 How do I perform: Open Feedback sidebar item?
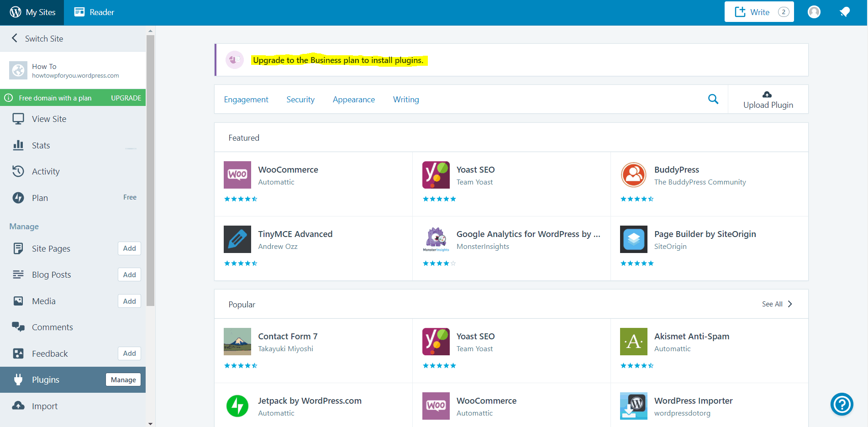pyautogui.click(x=50, y=353)
